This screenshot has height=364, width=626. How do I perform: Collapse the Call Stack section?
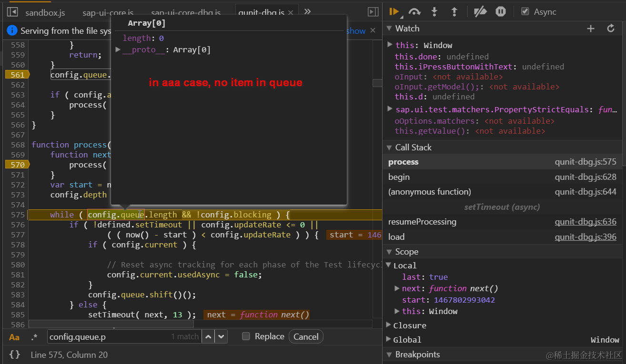389,148
